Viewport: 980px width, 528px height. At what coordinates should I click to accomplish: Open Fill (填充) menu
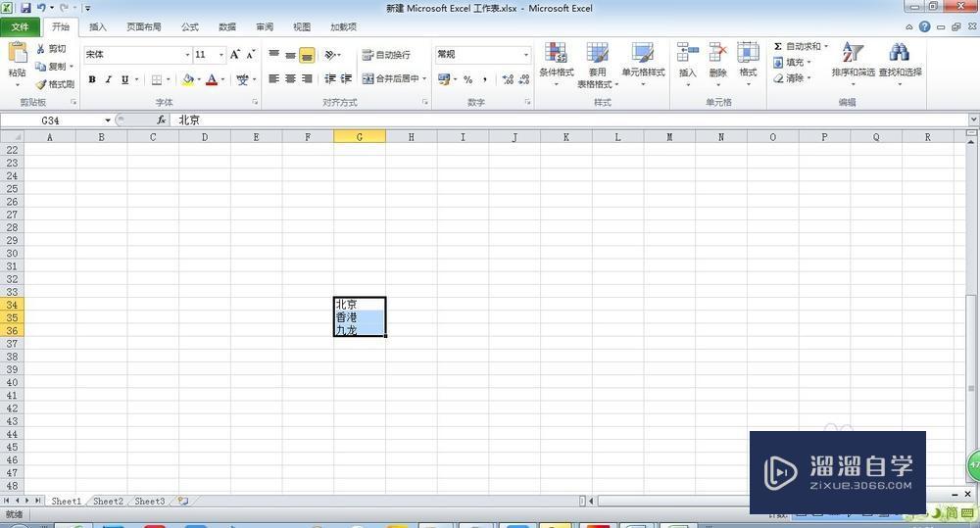pos(792,63)
